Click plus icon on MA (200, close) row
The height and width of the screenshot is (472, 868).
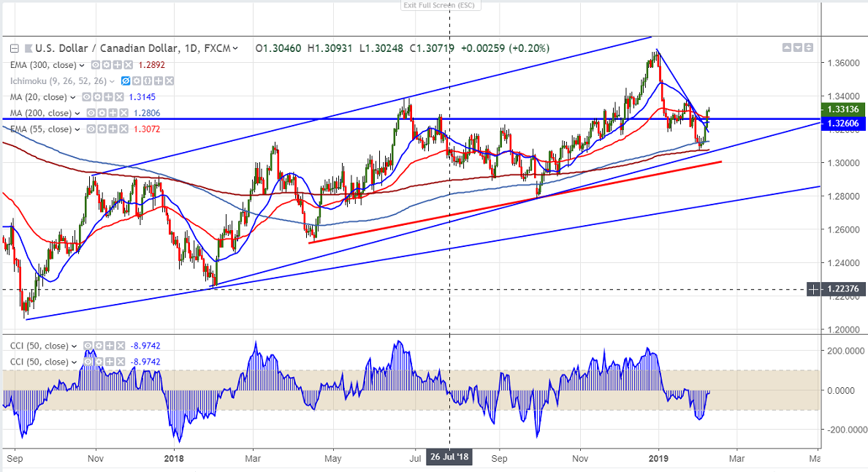coord(113,113)
